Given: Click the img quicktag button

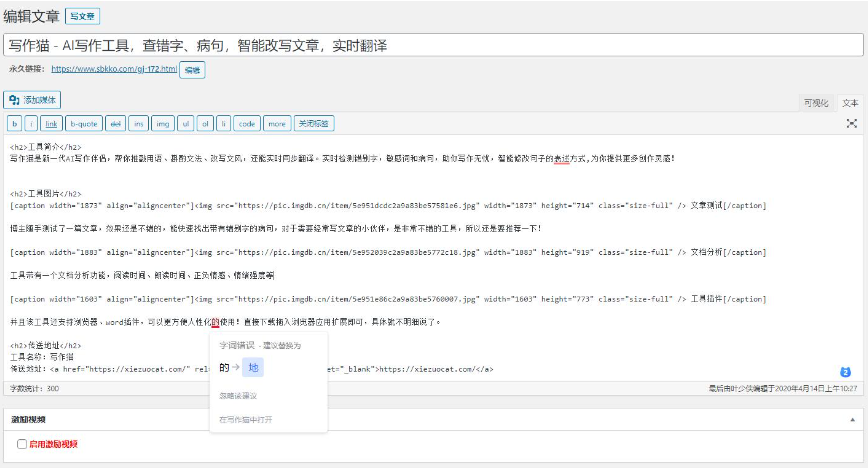Looking at the screenshot, I should (x=162, y=124).
